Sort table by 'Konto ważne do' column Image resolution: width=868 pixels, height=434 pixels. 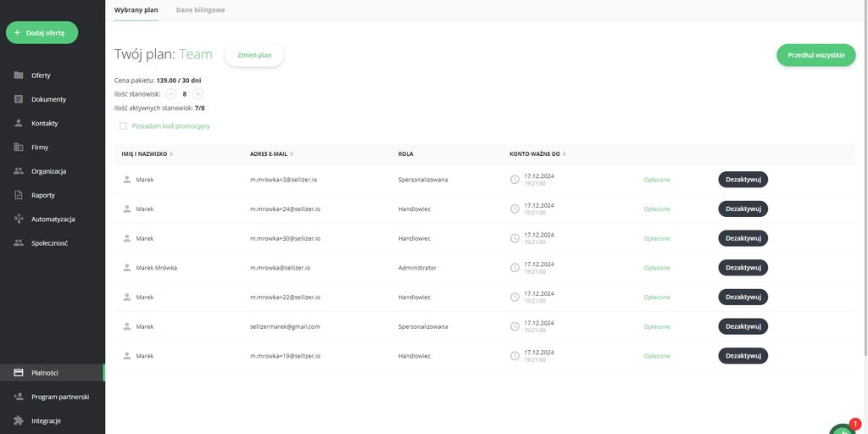click(537, 154)
